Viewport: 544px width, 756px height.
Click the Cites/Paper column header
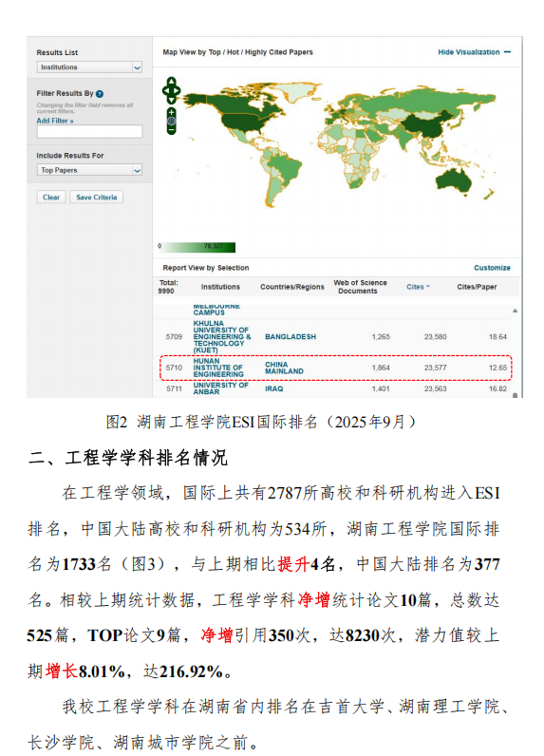[x=477, y=287]
